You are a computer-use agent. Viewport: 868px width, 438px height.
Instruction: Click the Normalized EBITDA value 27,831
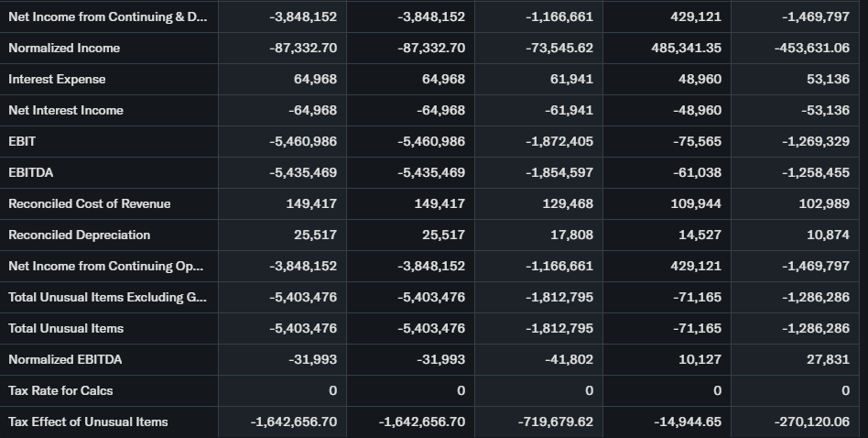[828, 359]
